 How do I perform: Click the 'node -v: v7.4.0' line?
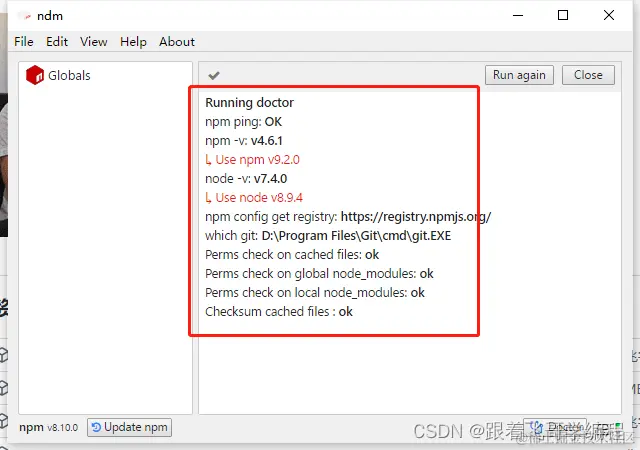(246, 179)
